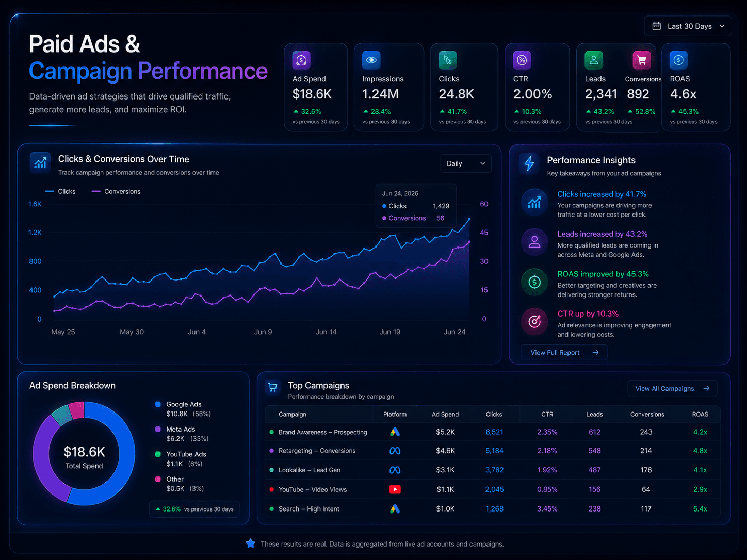Viewport: 747px width, 560px height.
Task: Select the Retargeting – Conversions campaign
Action: click(317, 451)
